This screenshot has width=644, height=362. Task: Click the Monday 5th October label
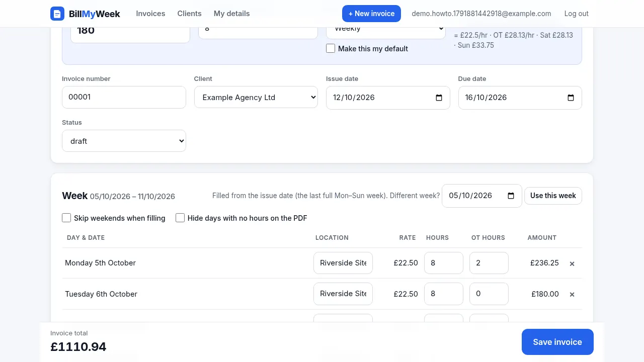[100, 263]
